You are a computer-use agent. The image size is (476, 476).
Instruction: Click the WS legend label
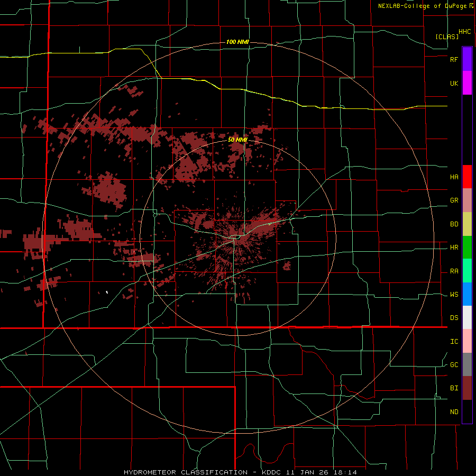[x=454, y=295]
